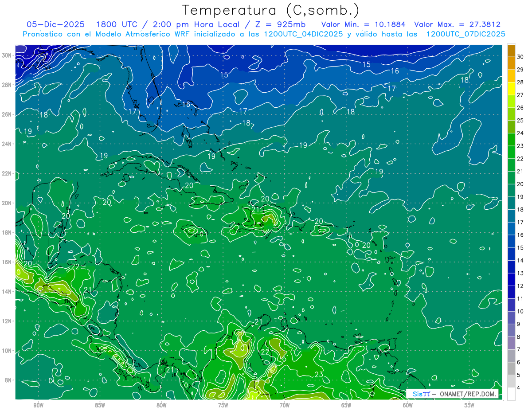Click the 28N latitude axis label
Image resolution: width=532 pixels, height=411 pixels.
(x=7, y=85)
